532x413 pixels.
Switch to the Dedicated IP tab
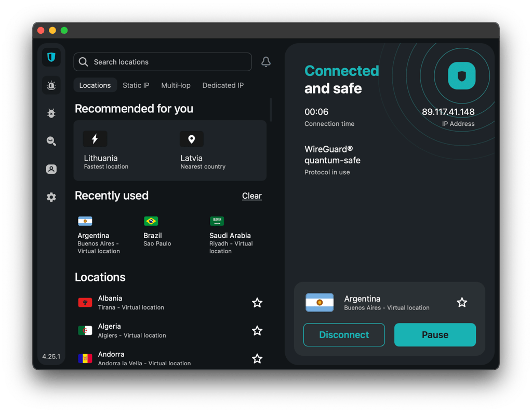pyautogui.click(x=223, y=85)
